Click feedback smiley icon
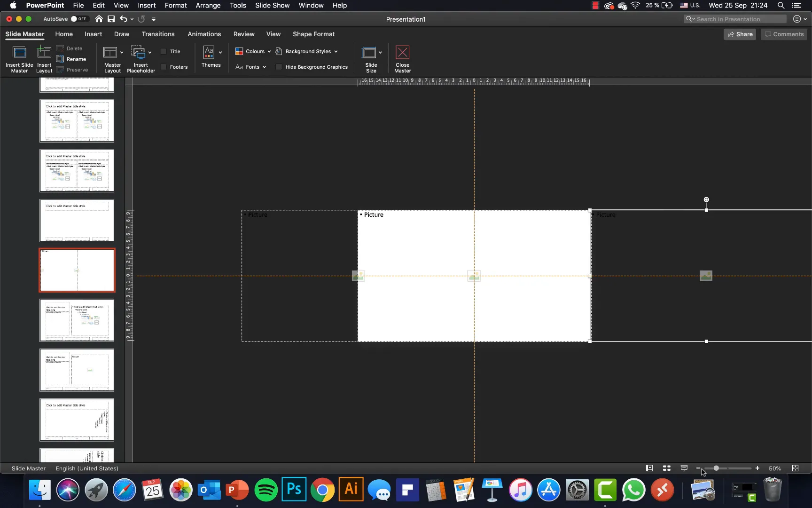This screenshot has width=812, height=508. (x=797, y=19)
